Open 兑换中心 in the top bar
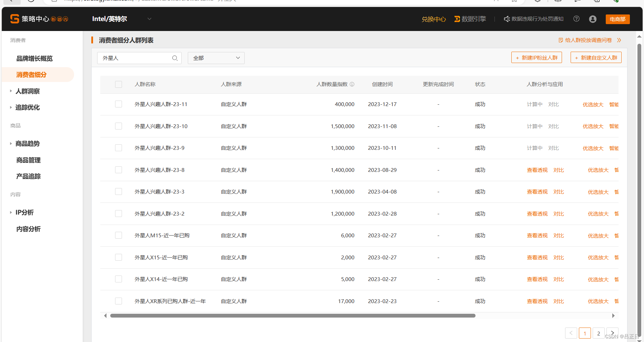Screen dimensions: 644x342 point(434,19)
